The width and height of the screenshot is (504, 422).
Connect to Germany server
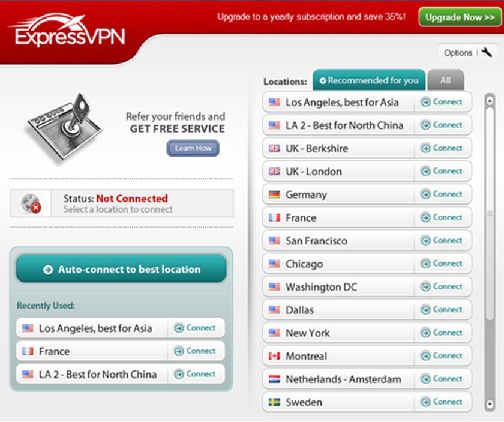point(442,194)
